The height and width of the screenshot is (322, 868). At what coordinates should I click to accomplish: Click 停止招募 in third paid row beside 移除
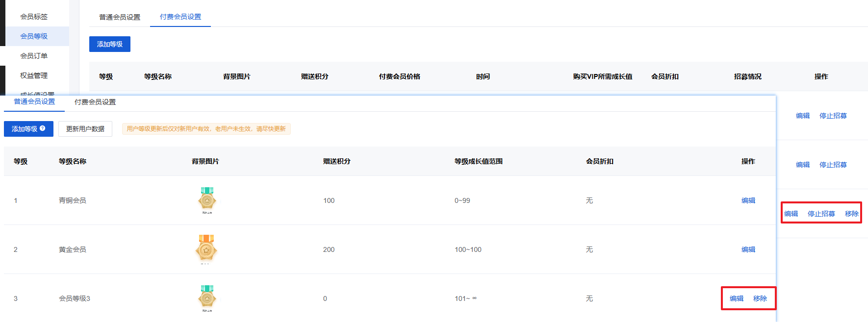click(x=821, y=214)
